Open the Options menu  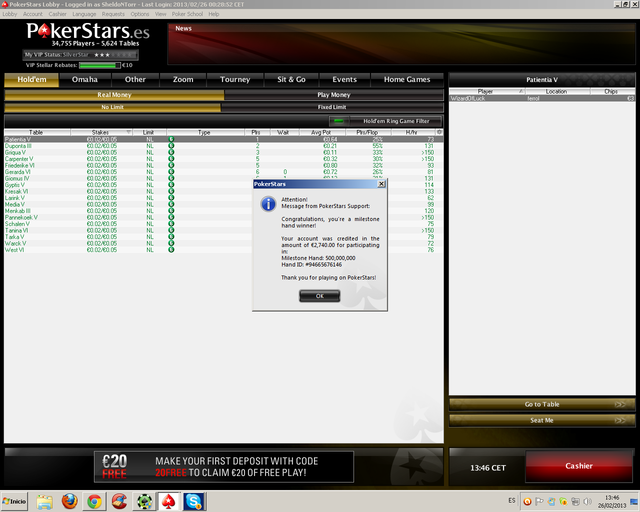pyautogui.click(x=140, y=14)
